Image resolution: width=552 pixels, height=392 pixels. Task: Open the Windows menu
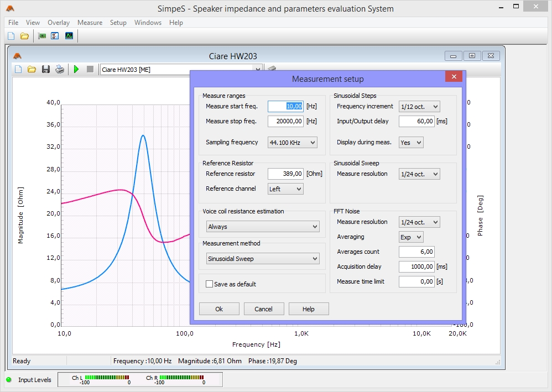tap(148, 23)
